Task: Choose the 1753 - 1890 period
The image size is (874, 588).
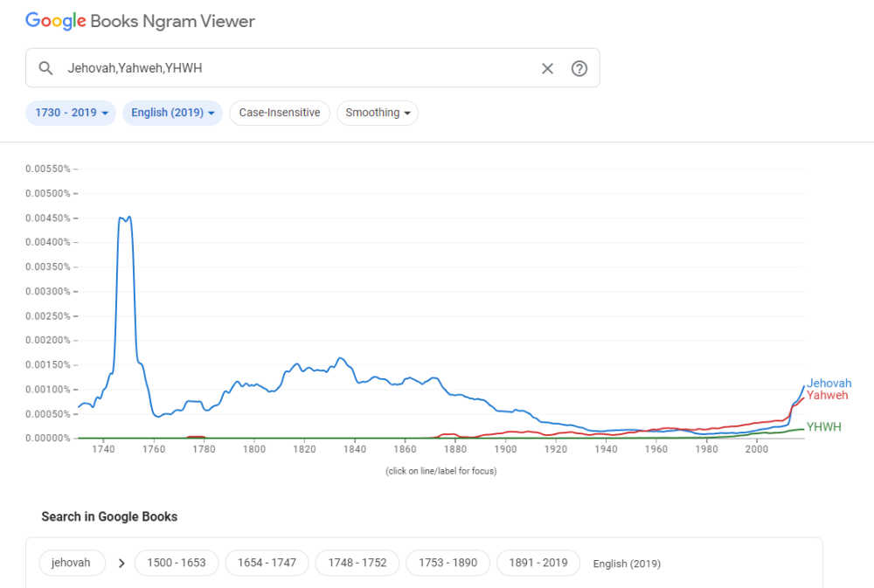Action: [447, 563]
